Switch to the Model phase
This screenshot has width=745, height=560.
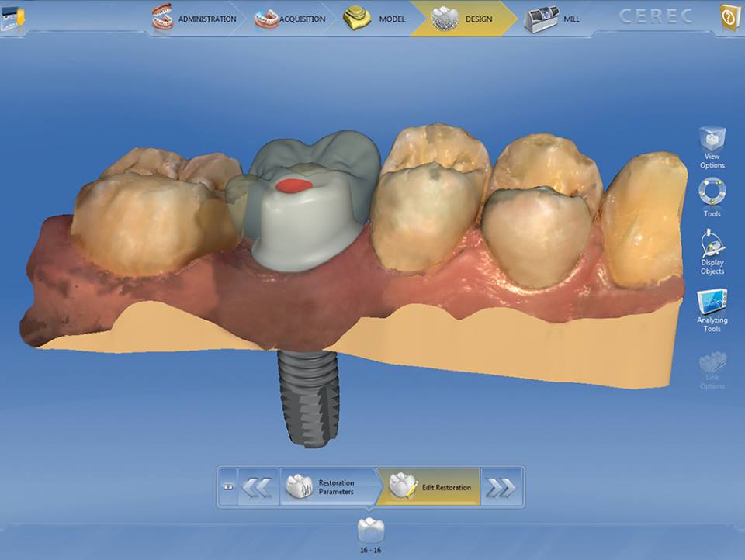click(374, 19)
